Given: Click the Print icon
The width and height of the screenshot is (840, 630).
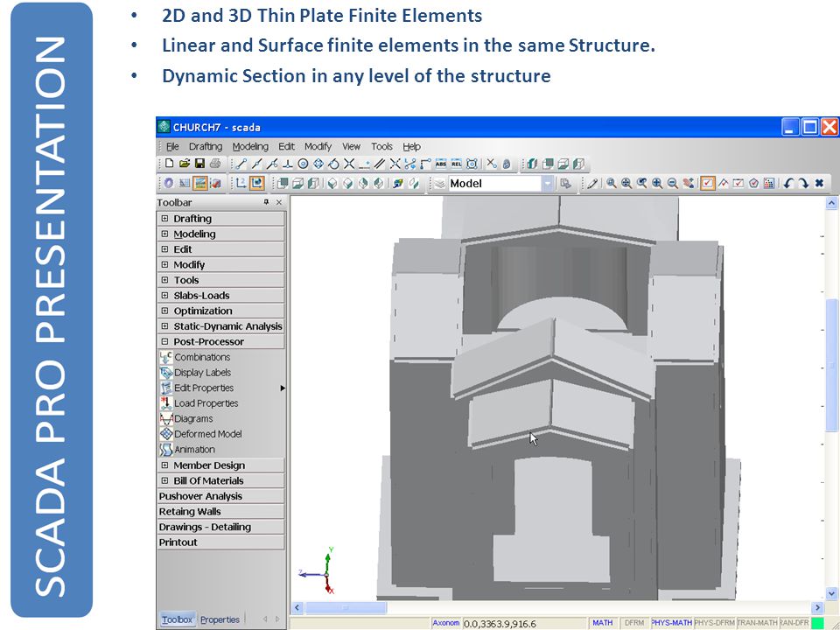Looking at the screenshot, I should tap(215, 164).
